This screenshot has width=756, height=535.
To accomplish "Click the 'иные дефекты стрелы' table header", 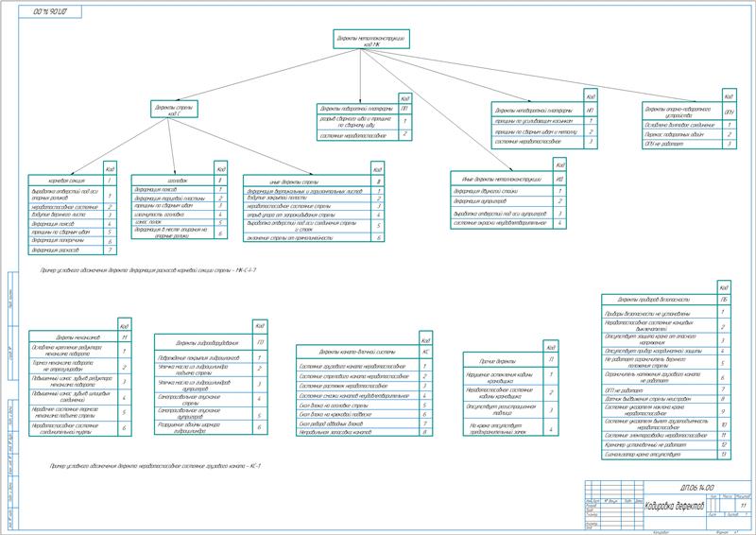I will (x=307, y=181).
